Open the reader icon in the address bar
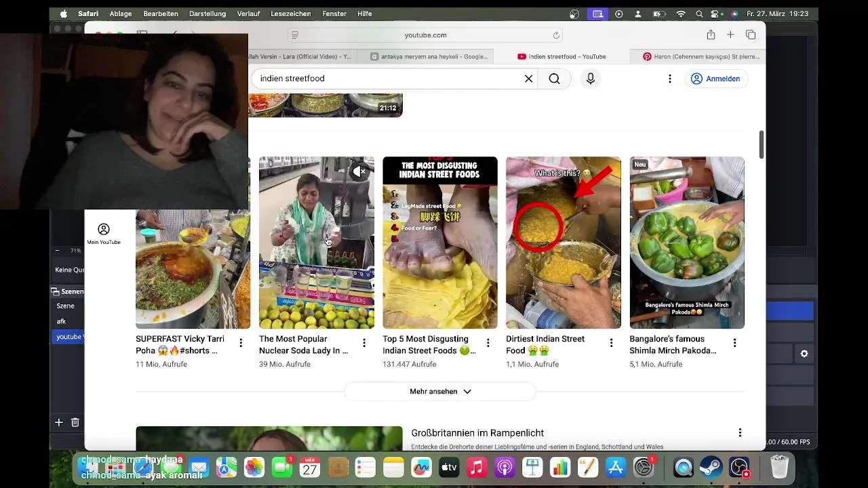 point(294,35)
